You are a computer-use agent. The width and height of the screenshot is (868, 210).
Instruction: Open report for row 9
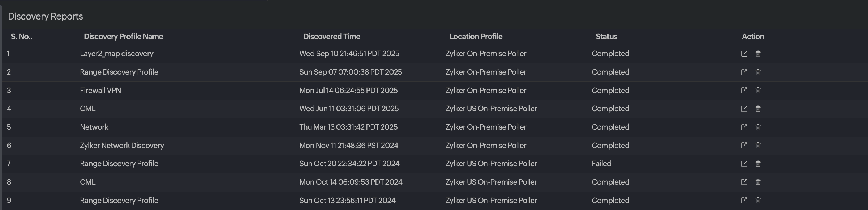[744, 200]
